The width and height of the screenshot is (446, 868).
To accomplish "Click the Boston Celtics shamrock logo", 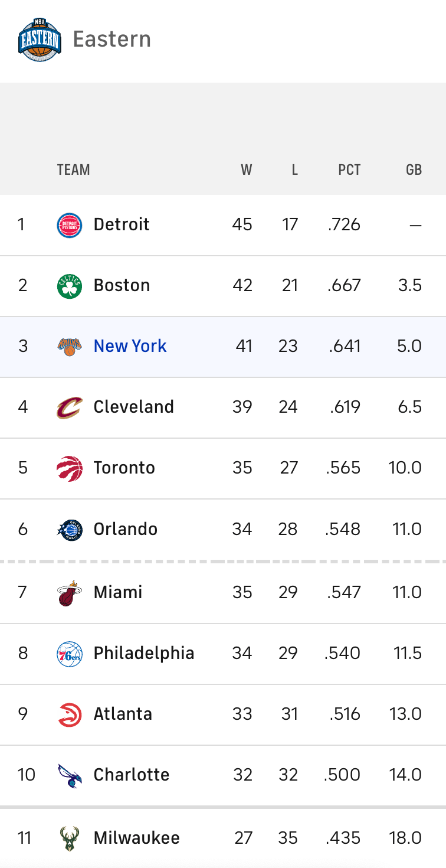I will (x=70, y=286).
